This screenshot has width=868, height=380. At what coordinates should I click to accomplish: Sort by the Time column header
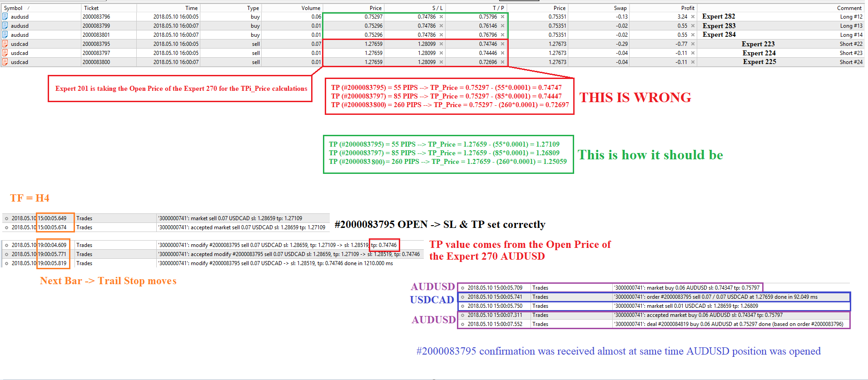[x=168, y=8]
